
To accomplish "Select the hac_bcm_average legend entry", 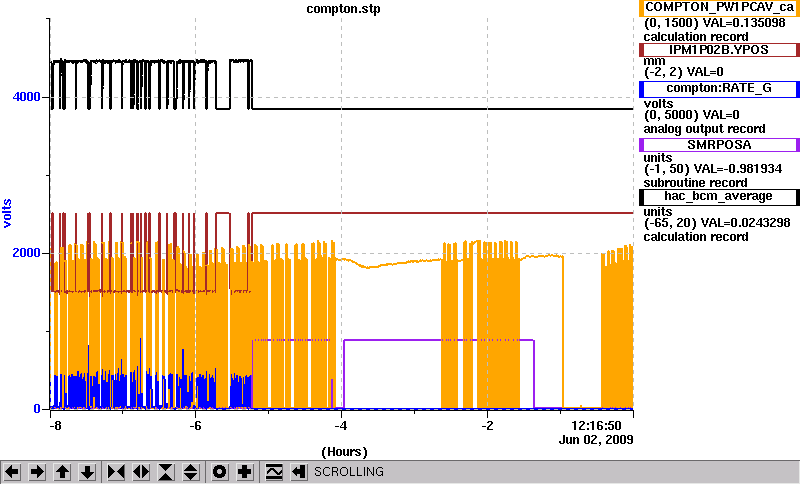I will coord(719,197).
